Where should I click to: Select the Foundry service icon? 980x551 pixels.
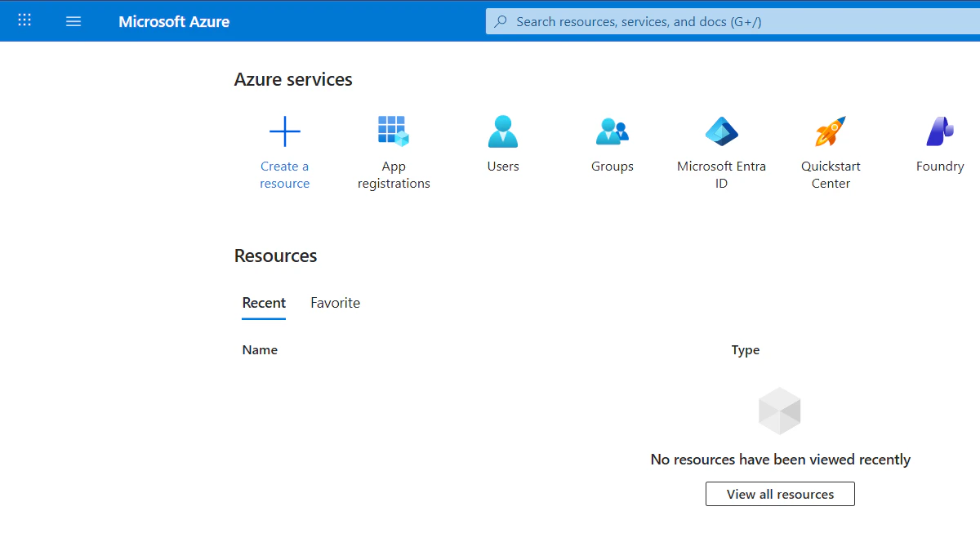pyautogui.click(x=939, y=131)
